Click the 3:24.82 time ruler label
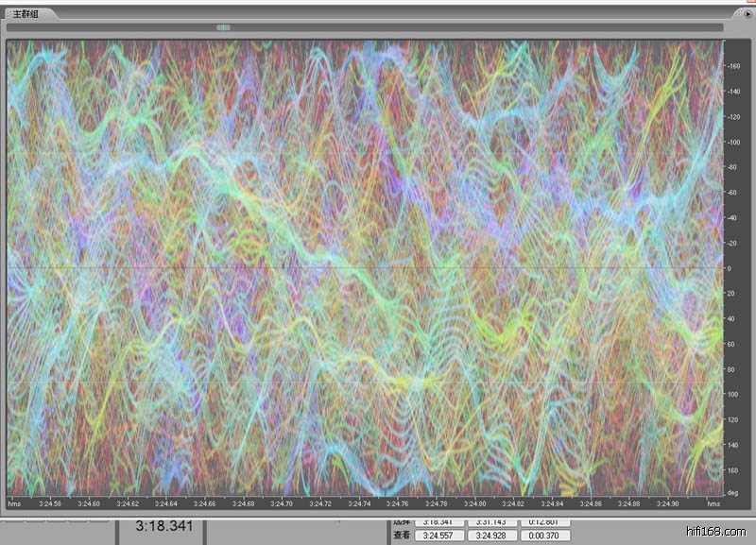This screenshot has width=756, height=545. (x=515, y=503)
